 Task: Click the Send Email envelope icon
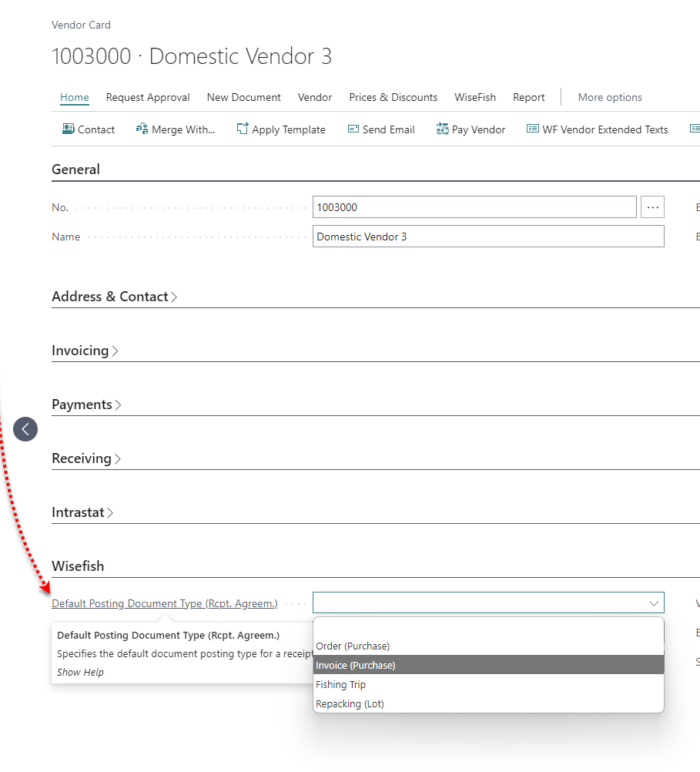(353, 129)
